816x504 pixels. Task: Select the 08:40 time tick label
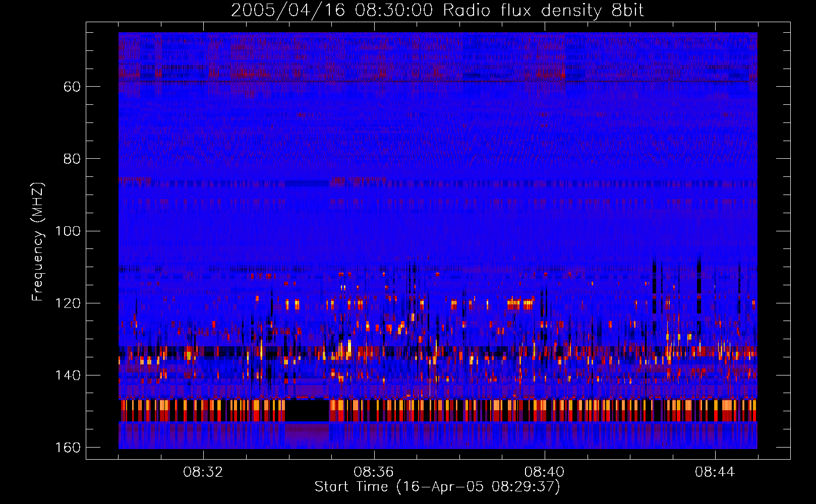coord(544,472)
